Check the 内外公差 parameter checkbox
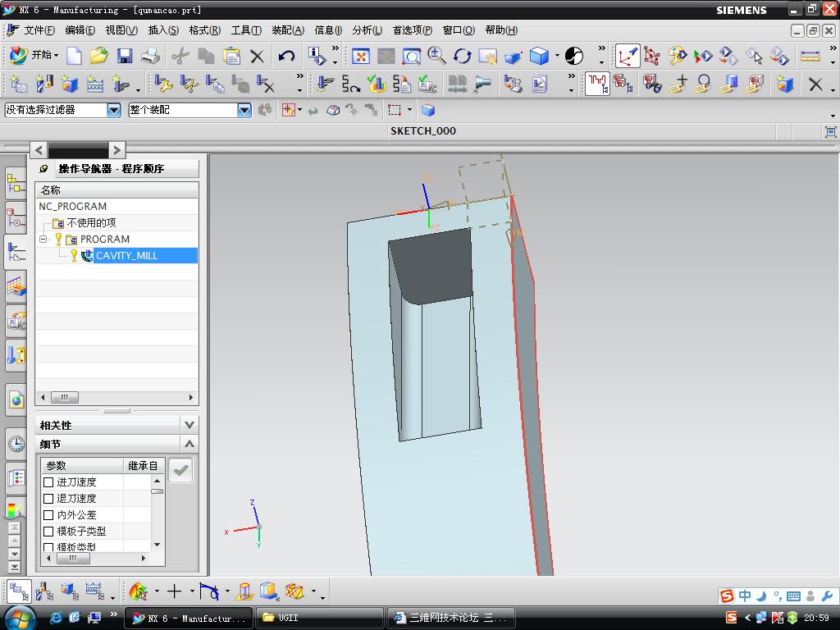 48,515
